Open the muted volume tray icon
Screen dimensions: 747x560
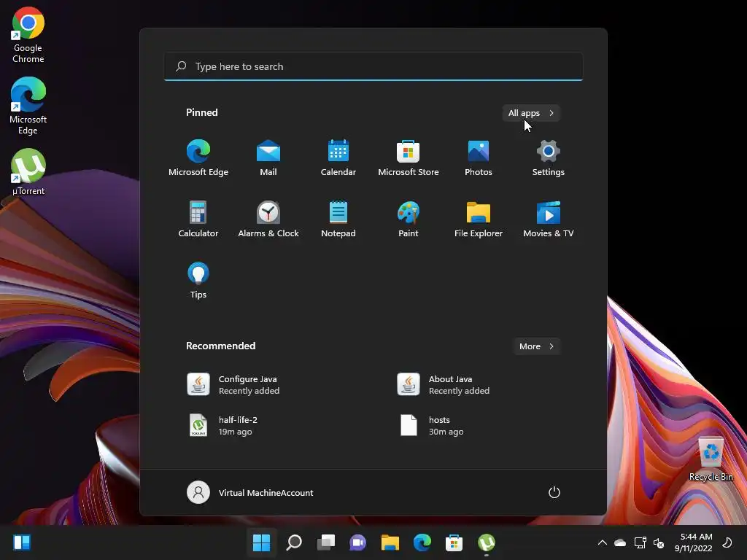coord(659,542)
